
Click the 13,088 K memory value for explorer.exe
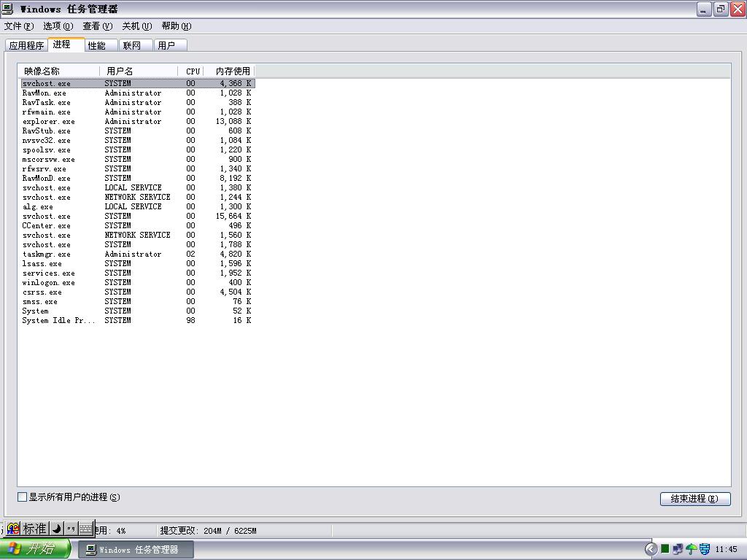coord(233,122)
